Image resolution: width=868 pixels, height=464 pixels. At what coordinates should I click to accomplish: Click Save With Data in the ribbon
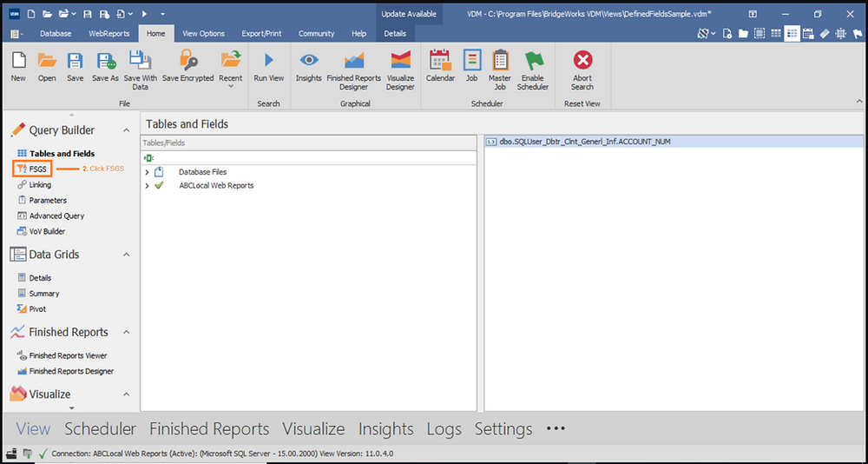(x=140, y=70)
